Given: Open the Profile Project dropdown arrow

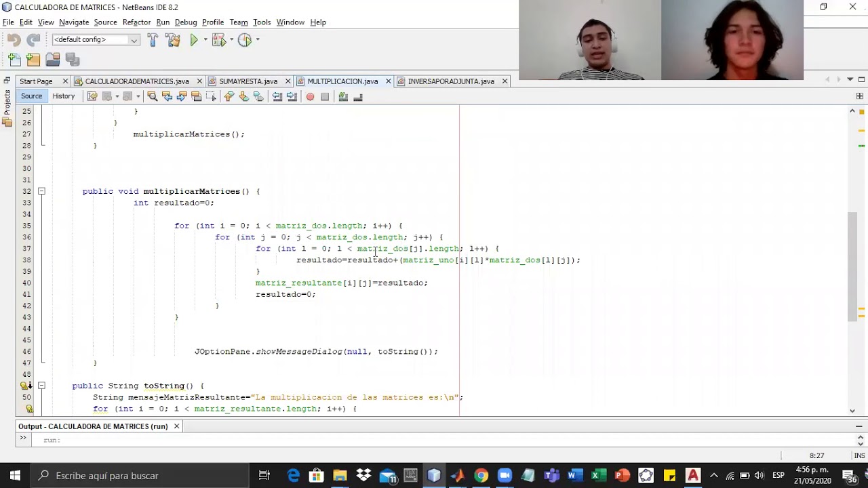Looking at the screenshot, I should pos(258,40).
